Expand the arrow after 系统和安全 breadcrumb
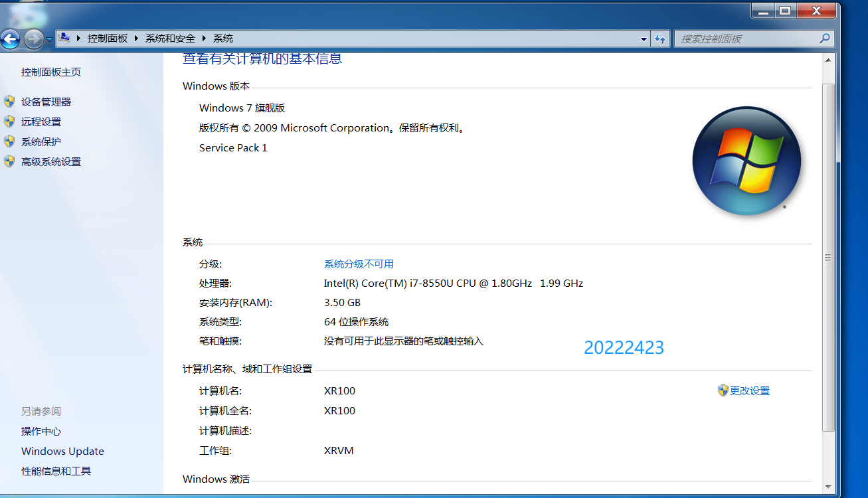The height and width of the screenshot is (498, 868). pyautogui.click(x=205, y=39)
